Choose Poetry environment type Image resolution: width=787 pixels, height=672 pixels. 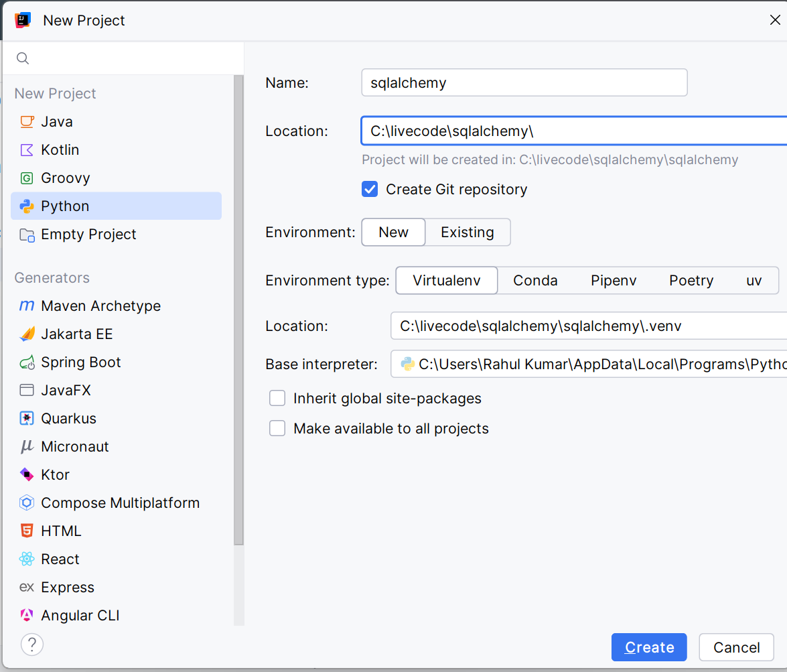(691, 281)
